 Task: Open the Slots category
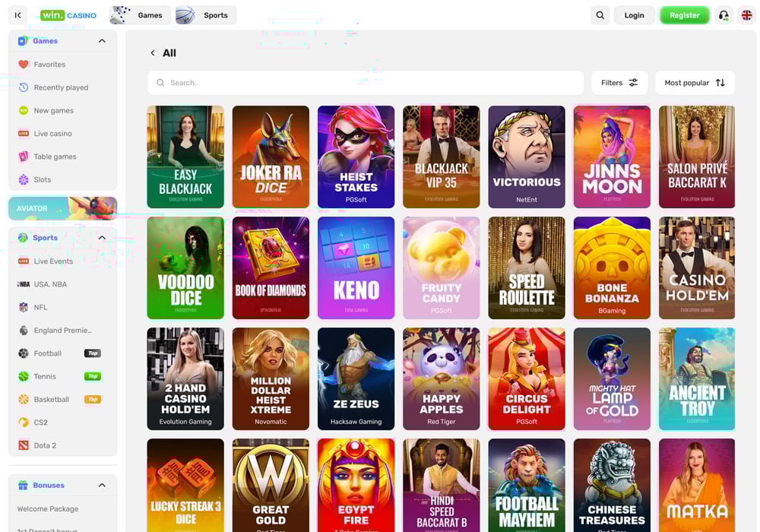click(43, 180)
